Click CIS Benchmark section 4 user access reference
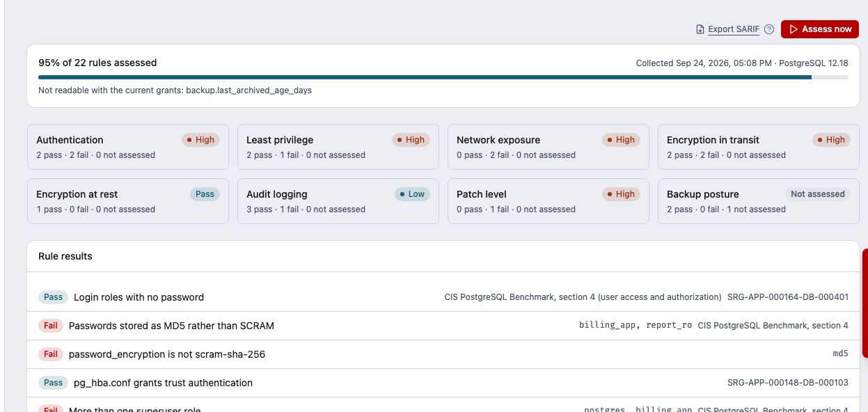The height and width of the screenshot is (412, 868). click(x=583, y=297)
